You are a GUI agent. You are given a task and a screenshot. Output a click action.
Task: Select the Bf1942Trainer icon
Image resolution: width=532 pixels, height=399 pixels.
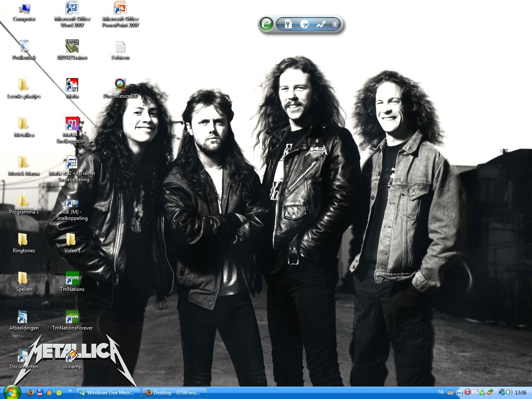click(72, 50)
